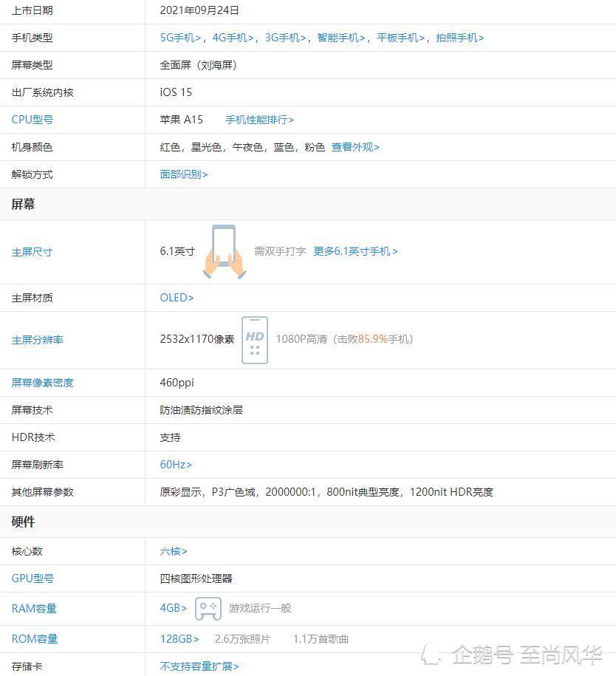The width and height of the screenshot is (616, 676).
Task: Click the 机身颜色 row label
Action: (32, 148)
